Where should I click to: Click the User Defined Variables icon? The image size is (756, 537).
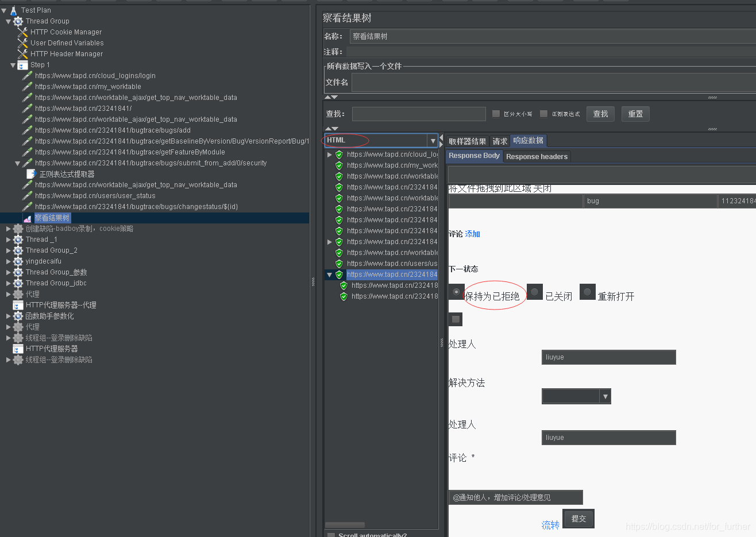pos(23,43)
